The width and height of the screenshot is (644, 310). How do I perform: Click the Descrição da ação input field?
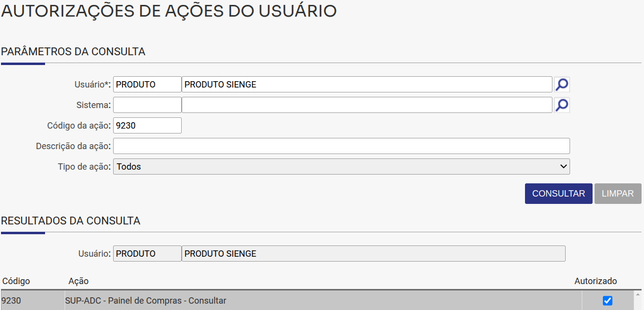pyautogui.click(x=341, y=146)
